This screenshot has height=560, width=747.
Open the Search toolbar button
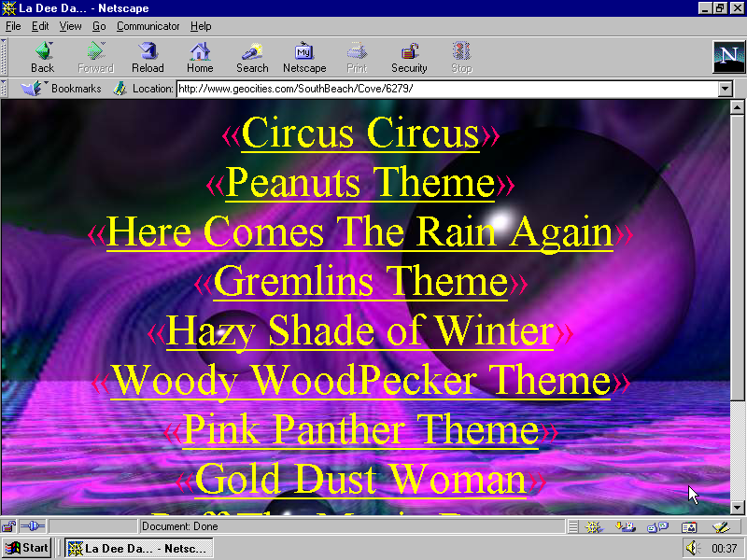252,56
